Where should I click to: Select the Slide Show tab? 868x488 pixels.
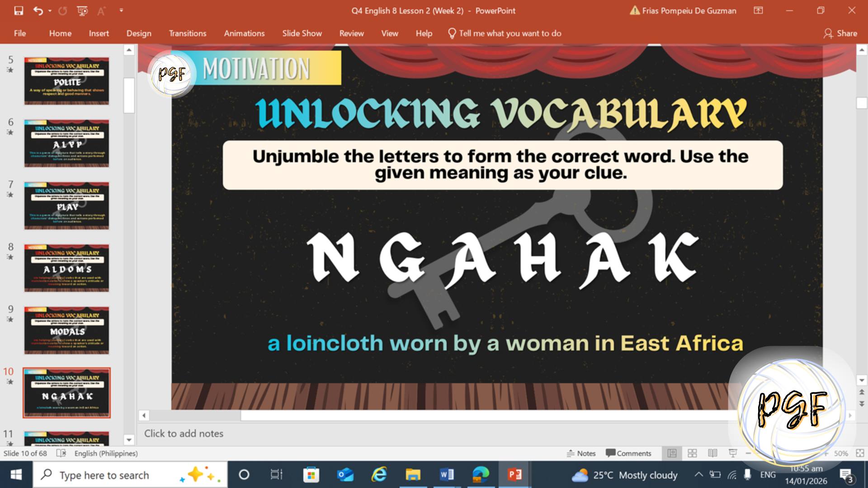(x=302, y=33)
